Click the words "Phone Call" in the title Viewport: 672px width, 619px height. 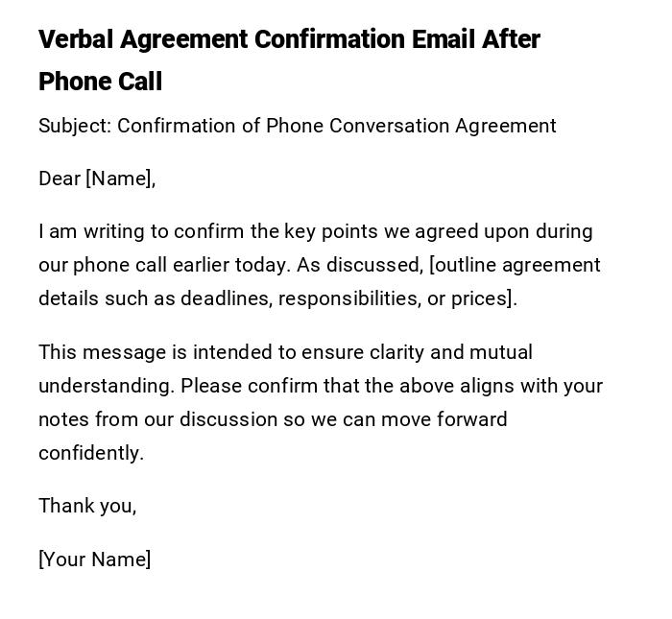tap(100, 83)
